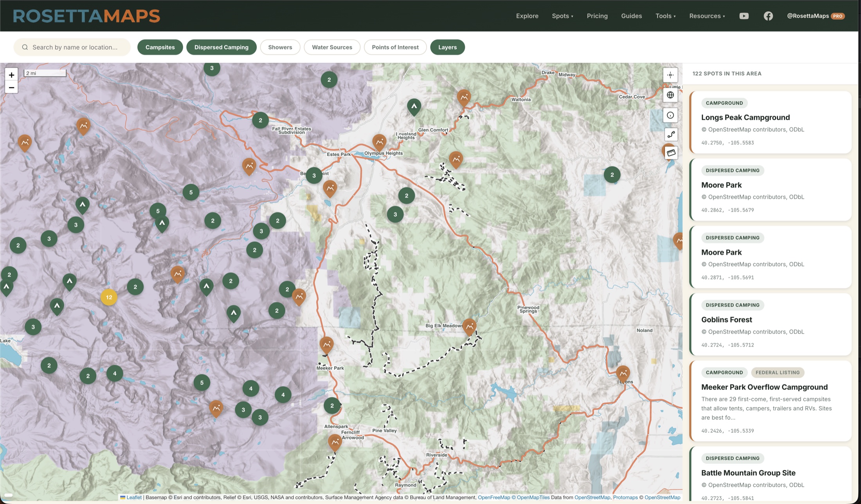The height and width of the screenshot is (504, 861).
Task: Enable the Water Sources filter
Action: 332,47
